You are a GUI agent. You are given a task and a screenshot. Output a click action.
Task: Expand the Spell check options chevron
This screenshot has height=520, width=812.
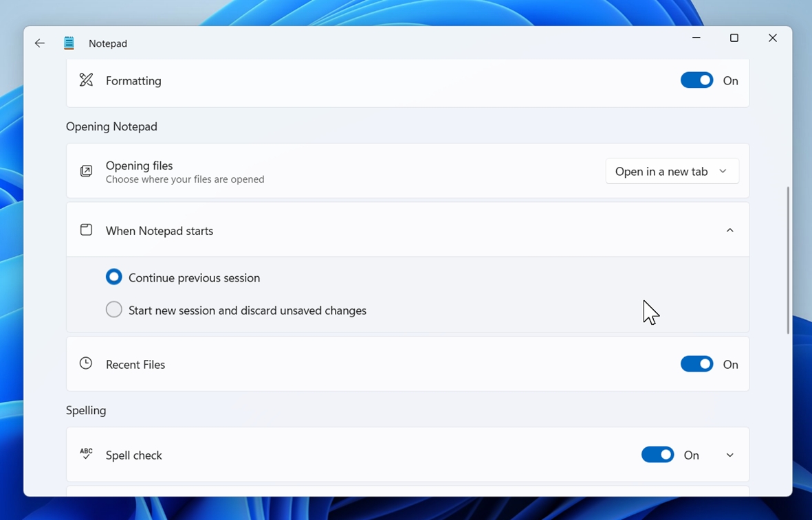(729, 454)
